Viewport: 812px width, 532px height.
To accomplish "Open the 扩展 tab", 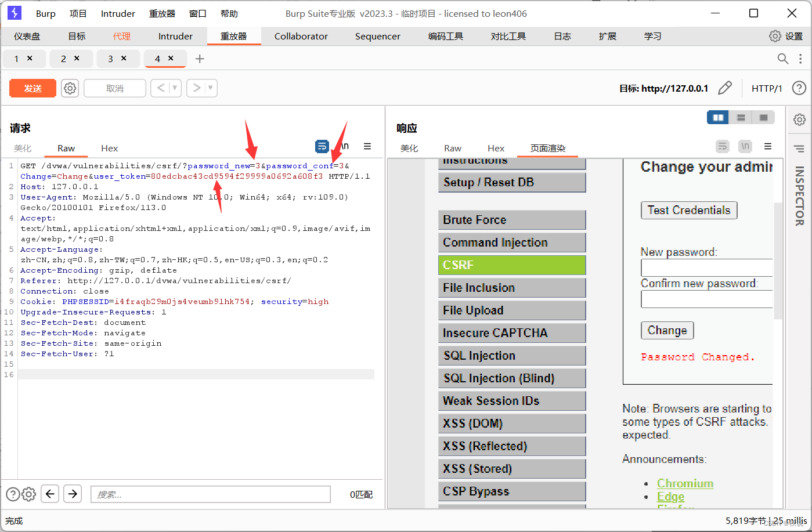I will point(608,36).
